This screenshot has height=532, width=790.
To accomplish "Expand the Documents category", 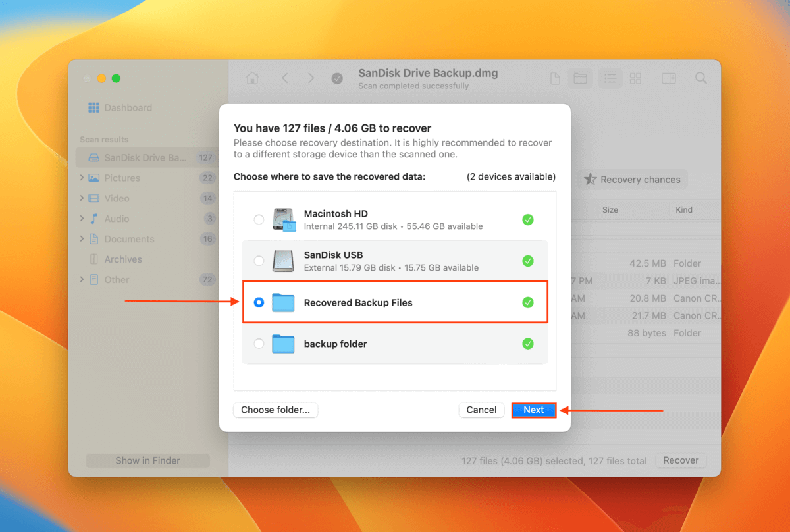I will tap(82, 239).
